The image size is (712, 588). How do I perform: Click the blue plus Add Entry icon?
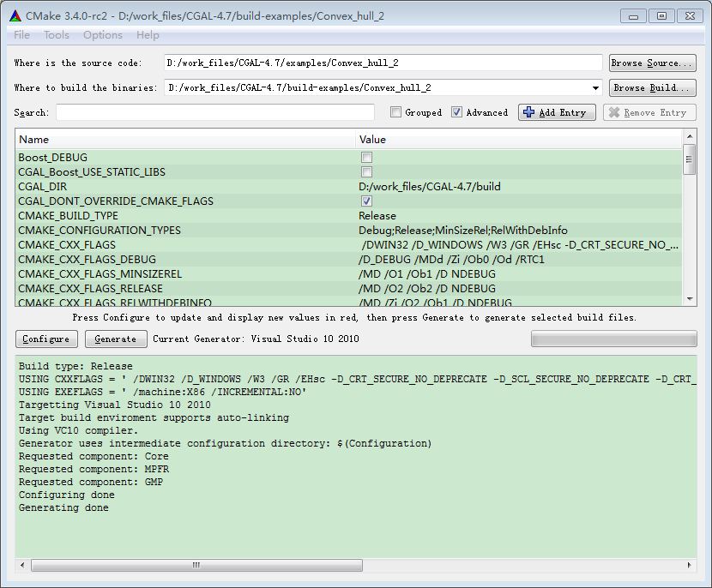tap(528, 112)
